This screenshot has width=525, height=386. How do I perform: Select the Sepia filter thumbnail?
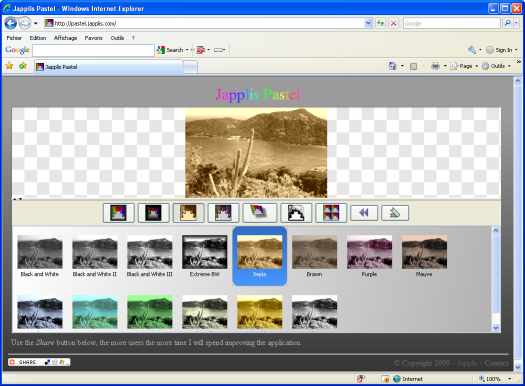pos(259,256)
